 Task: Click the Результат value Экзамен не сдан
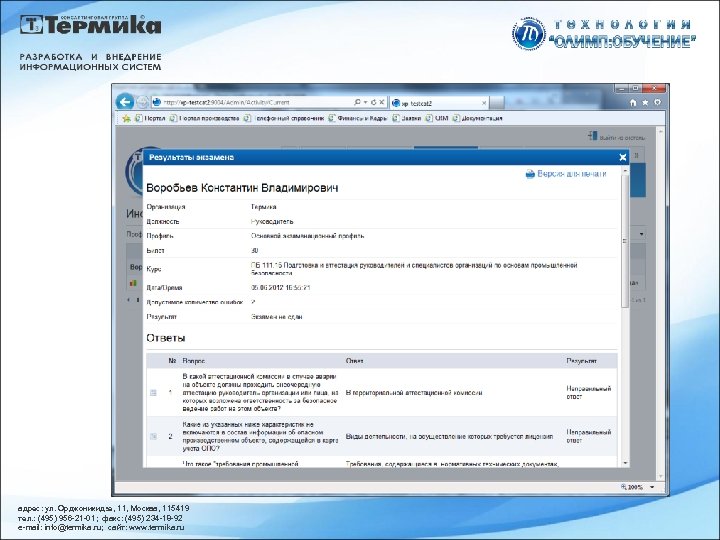pos(276,317)
